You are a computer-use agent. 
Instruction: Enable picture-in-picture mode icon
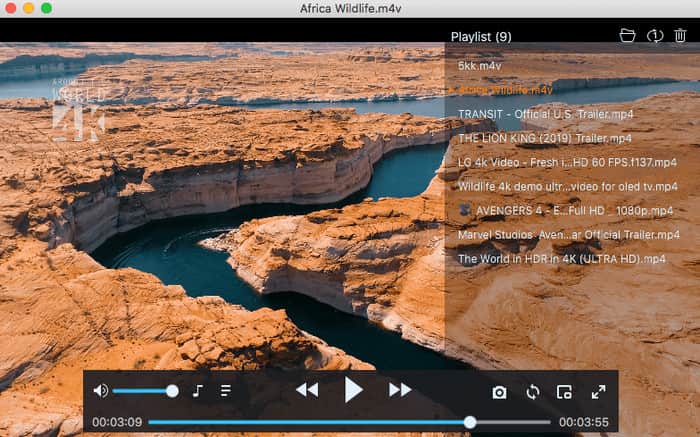(564, 392)
